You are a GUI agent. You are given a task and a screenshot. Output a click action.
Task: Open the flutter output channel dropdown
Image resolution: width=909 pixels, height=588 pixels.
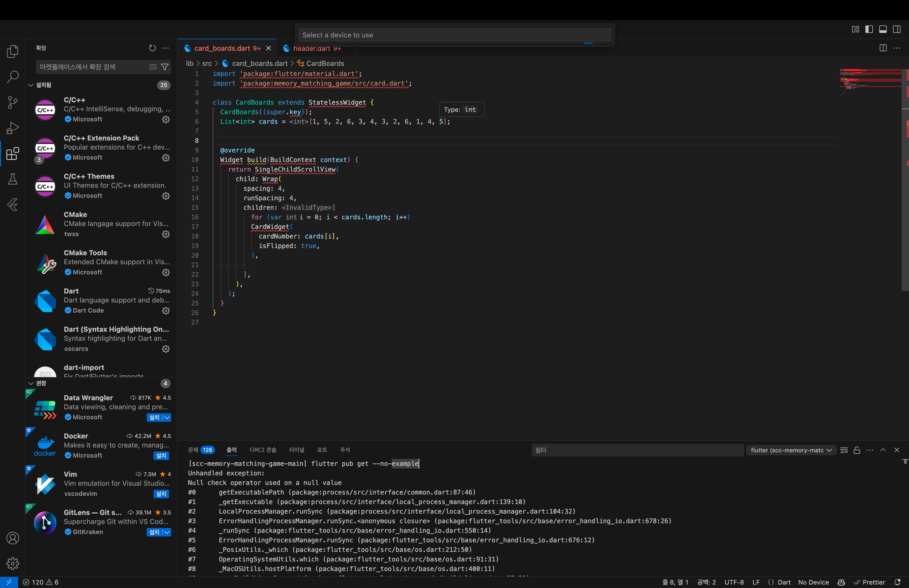point(791,450)
